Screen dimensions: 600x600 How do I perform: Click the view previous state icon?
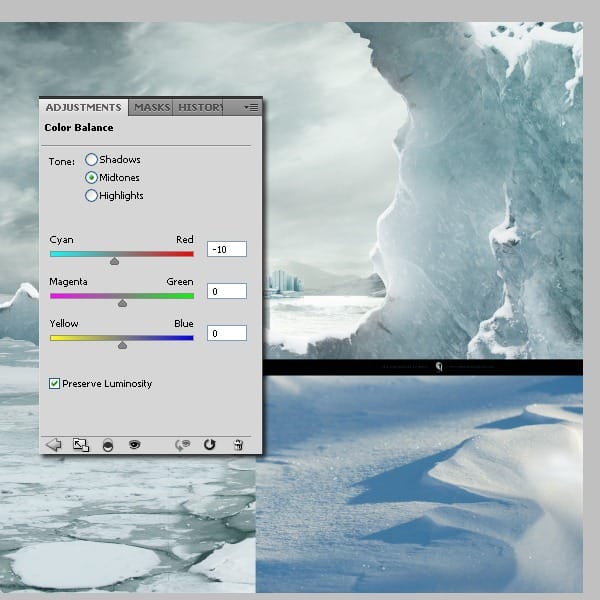182,444
